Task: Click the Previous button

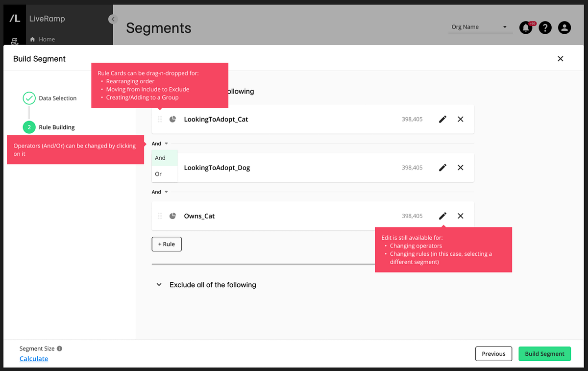Action: (493, 354)
